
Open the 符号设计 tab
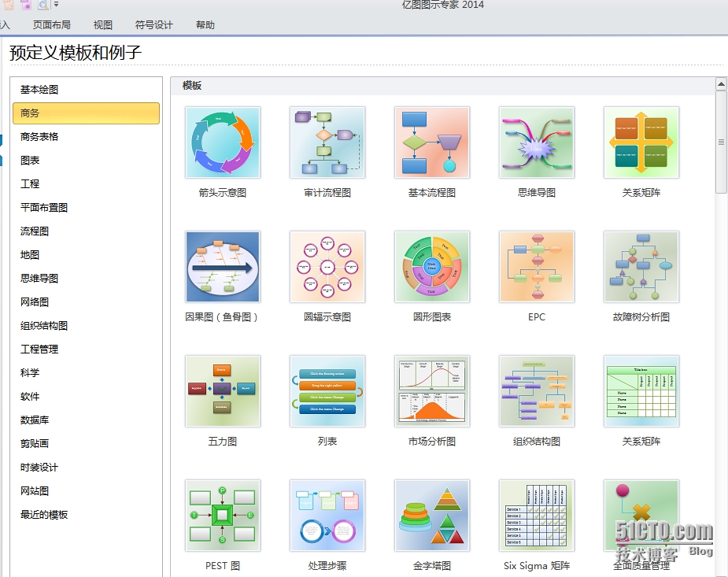coord(153,25)
